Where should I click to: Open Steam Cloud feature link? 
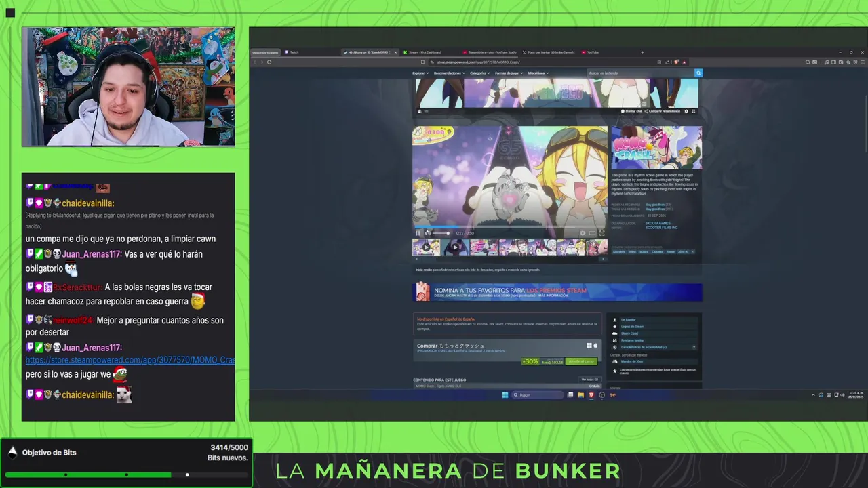point(629,333)
